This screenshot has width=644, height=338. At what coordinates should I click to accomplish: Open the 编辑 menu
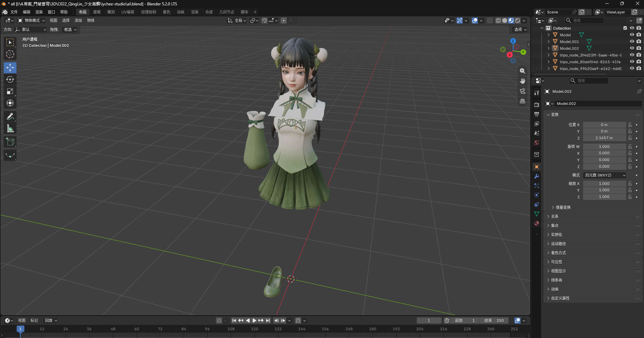pyautogui.click(x=27, y=12)
